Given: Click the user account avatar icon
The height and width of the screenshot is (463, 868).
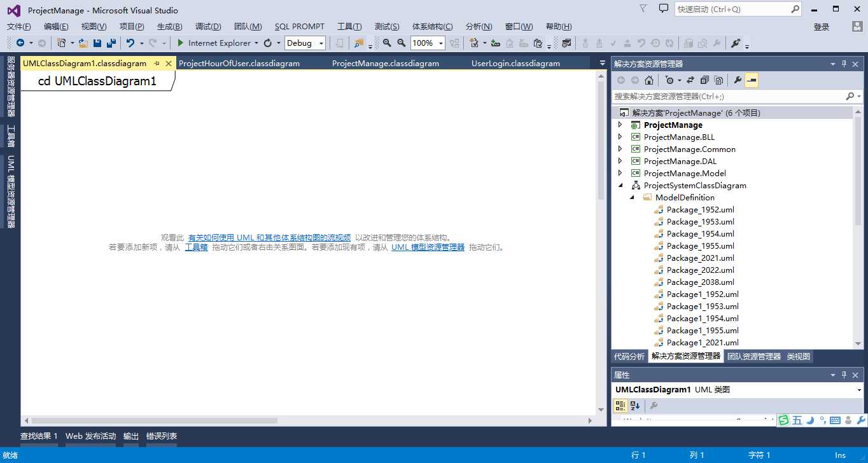Looking at the screenshot, I should (x=858, y=27).
